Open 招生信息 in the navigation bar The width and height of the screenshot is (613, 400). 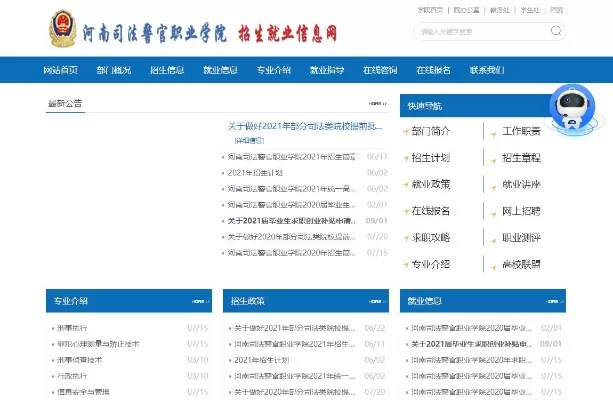(x=167, y=70)
